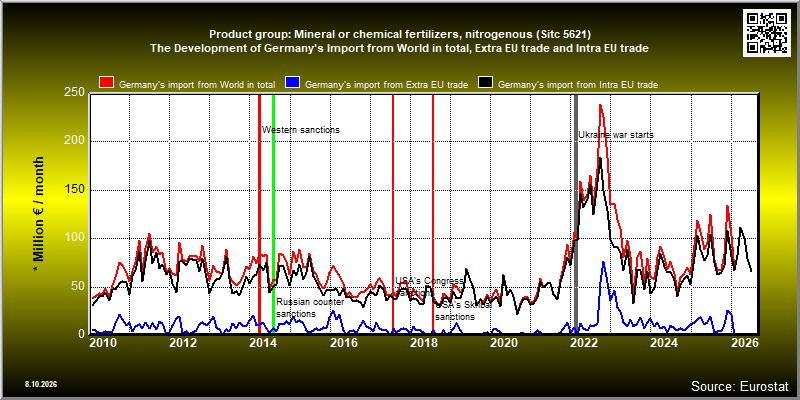The width and height of the screenshot is (800, 400).
Task: Click the y-axis value 200
Action: (75, 141)
